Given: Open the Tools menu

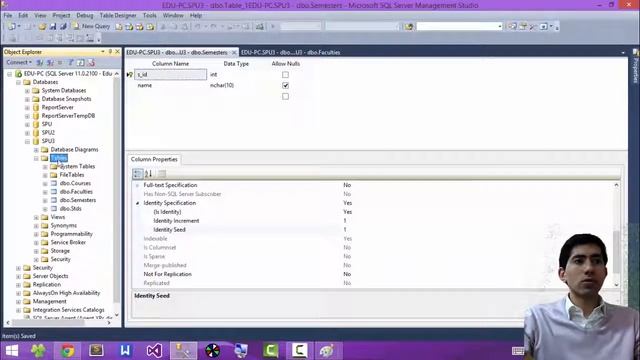Looking at the screenshot, I should [149, 15].
